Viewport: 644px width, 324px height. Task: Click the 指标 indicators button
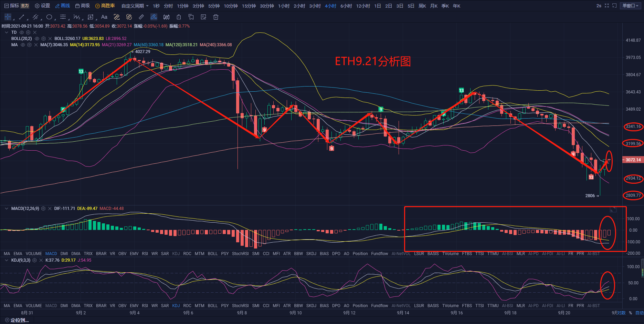12,6
